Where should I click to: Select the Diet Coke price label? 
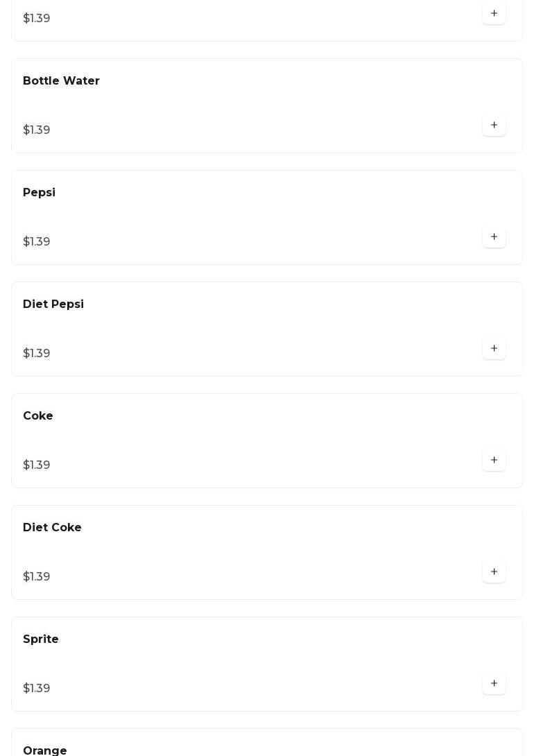click(37, 576)
